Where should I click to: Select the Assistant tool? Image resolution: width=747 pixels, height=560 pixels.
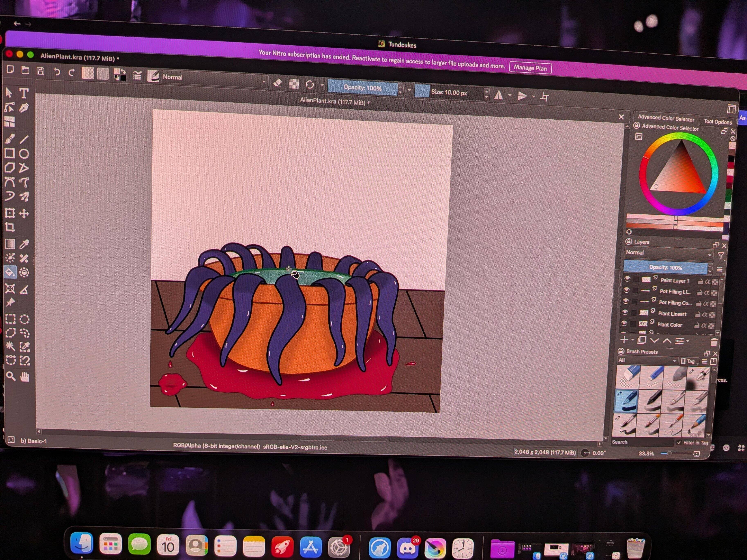coord(10,289)
